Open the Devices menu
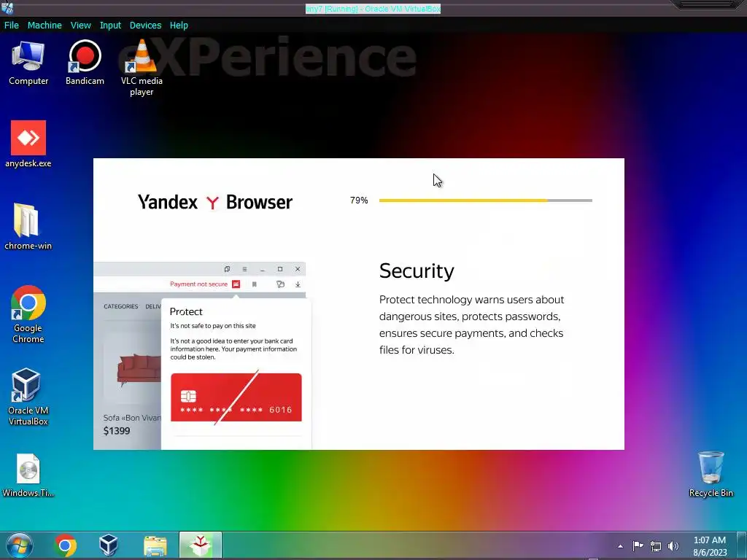The image size is (747, 560). coord(145,26)
